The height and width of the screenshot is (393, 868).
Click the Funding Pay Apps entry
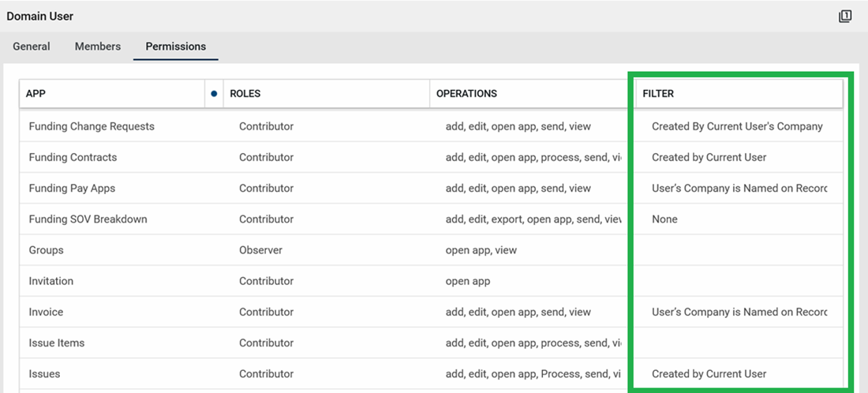[x=72, y=188]
